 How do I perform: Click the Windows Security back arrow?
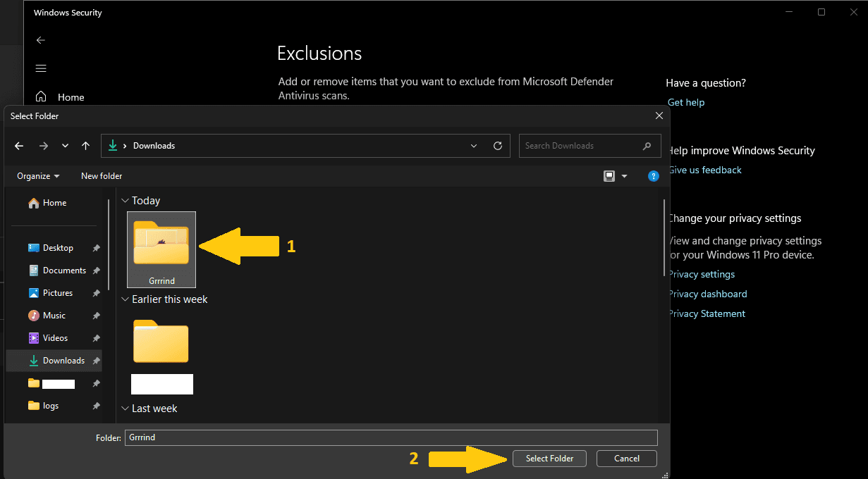pyautogui.click(x=41, y=40)
